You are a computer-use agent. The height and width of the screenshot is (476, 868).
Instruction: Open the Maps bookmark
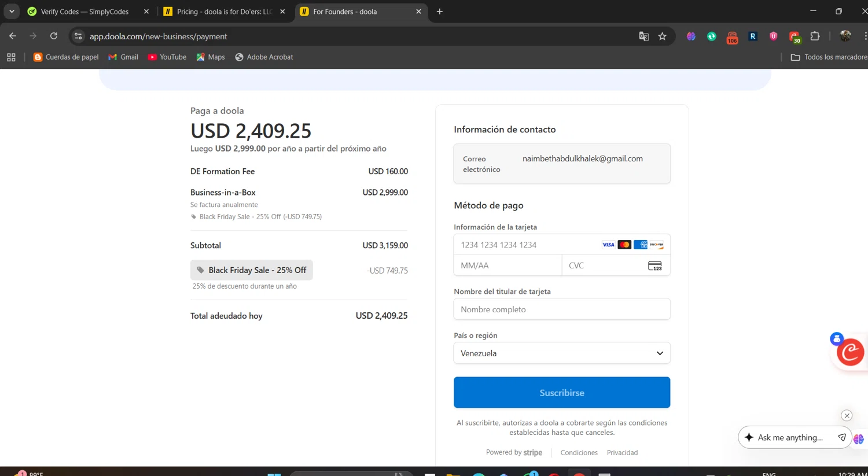211,57
